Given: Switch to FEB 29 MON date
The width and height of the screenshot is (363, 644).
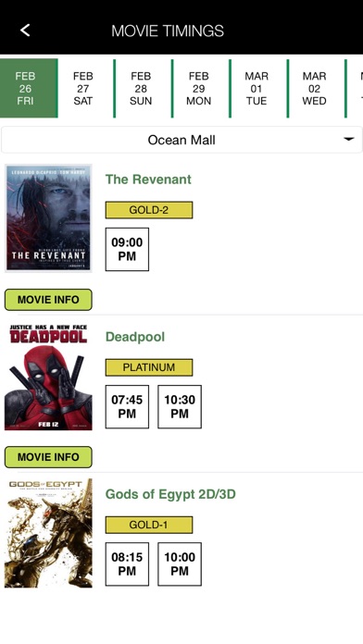Looking at the screenshot, I should pos(198,88).
